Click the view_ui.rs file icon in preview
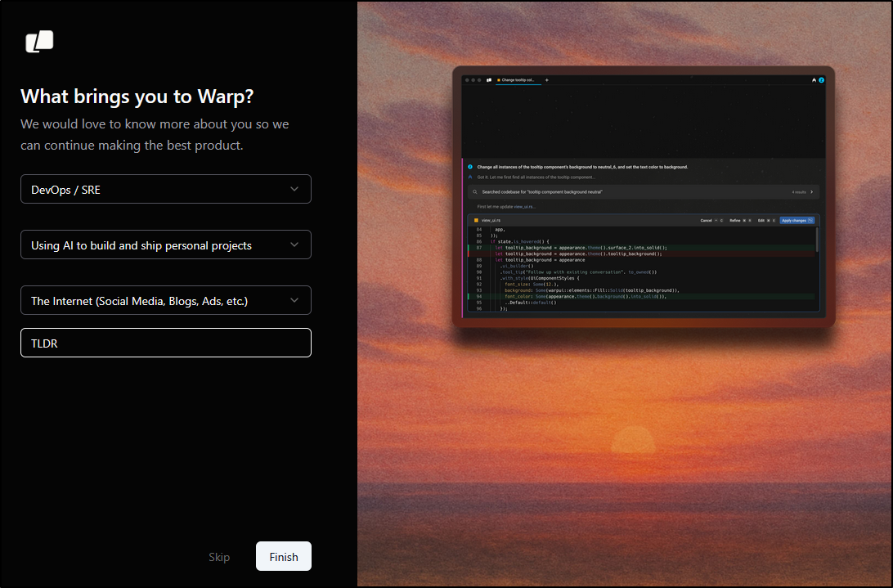The image size is (893, 588). (x=476, y=220)
